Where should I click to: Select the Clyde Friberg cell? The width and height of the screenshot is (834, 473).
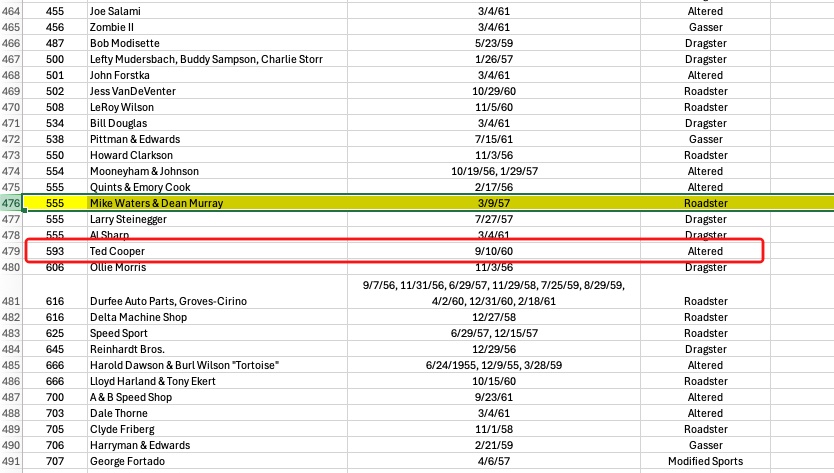[217, 429]
